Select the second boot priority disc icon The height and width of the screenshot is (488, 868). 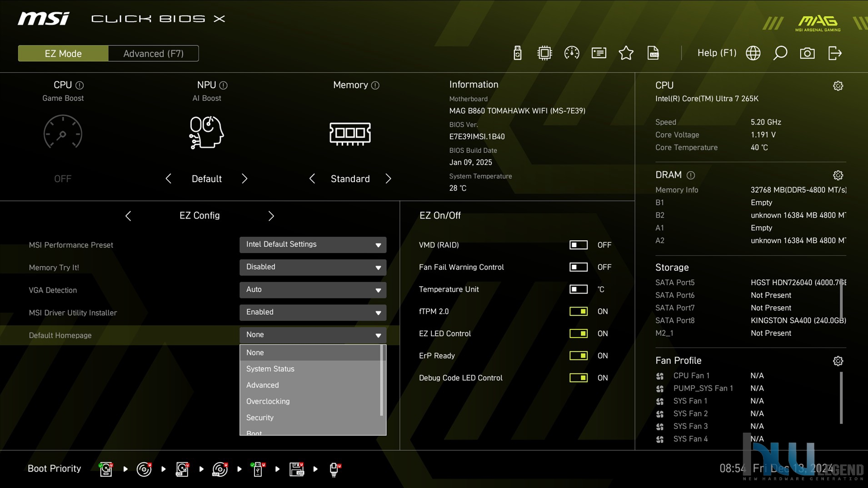coord(144,469)
